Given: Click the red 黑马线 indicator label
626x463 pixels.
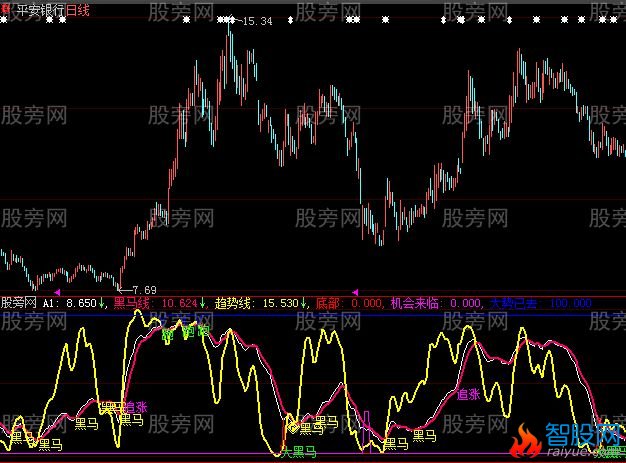Looking at the screenshot, I should 132,303.
